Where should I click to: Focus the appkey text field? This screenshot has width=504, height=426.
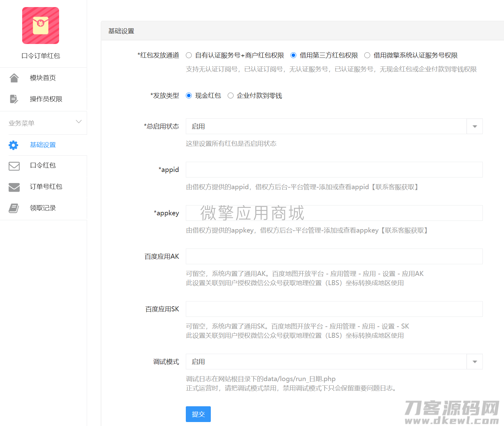coord(334,213)
